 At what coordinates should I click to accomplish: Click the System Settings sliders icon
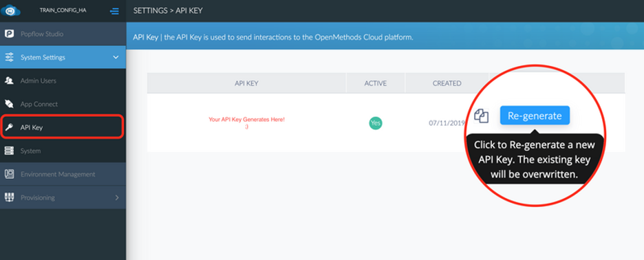click(x=9, y=58)
